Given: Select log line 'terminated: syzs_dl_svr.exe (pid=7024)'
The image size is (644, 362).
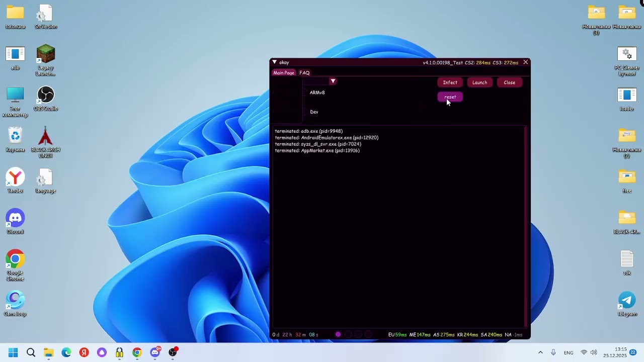Looking at the screenshot, I should 318,144.
